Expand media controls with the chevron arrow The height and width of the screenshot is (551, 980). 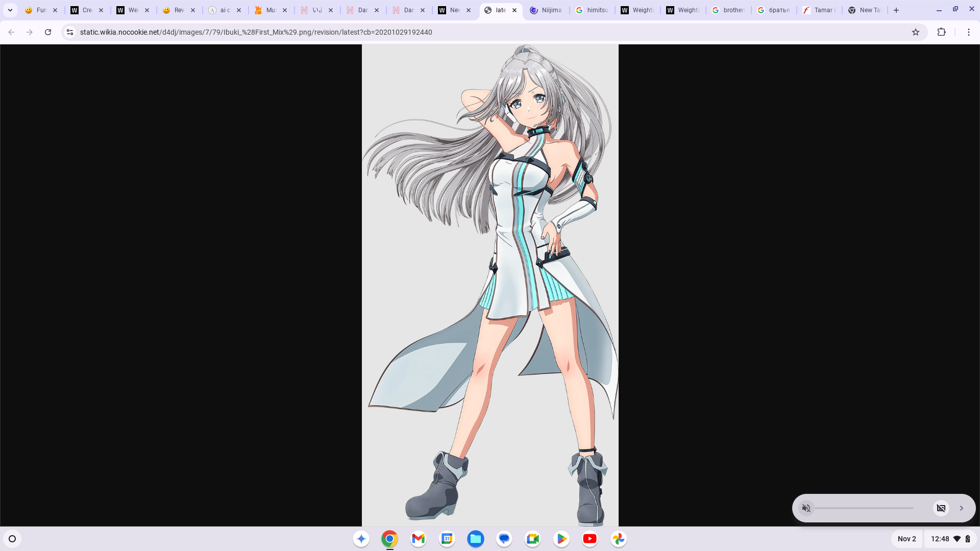coord(962,508)
